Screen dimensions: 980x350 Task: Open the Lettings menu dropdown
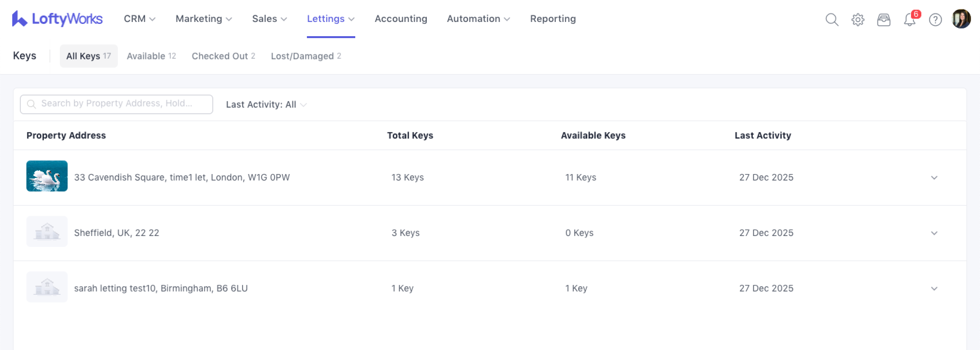(330, 19)
